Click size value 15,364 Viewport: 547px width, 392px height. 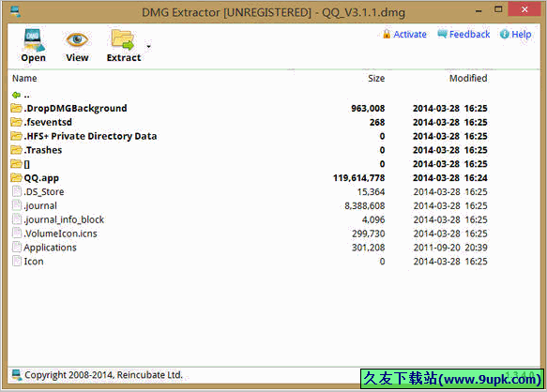372,192
